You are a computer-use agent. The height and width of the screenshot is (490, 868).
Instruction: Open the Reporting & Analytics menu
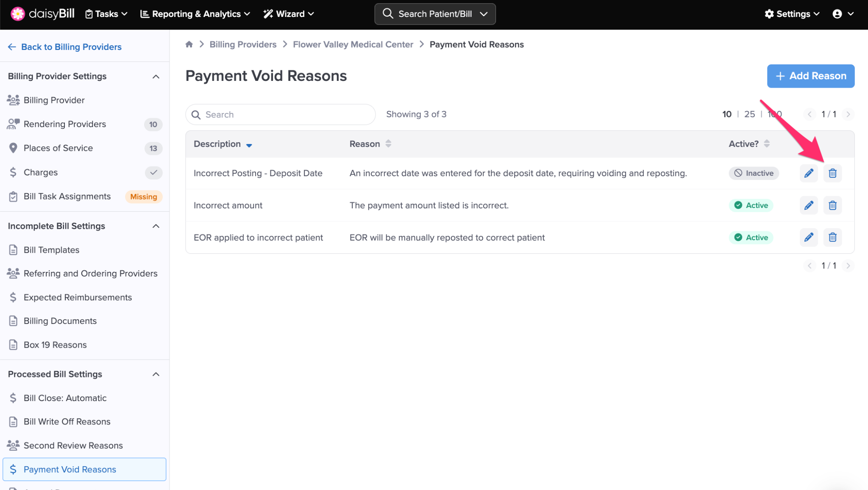(195, 14)
